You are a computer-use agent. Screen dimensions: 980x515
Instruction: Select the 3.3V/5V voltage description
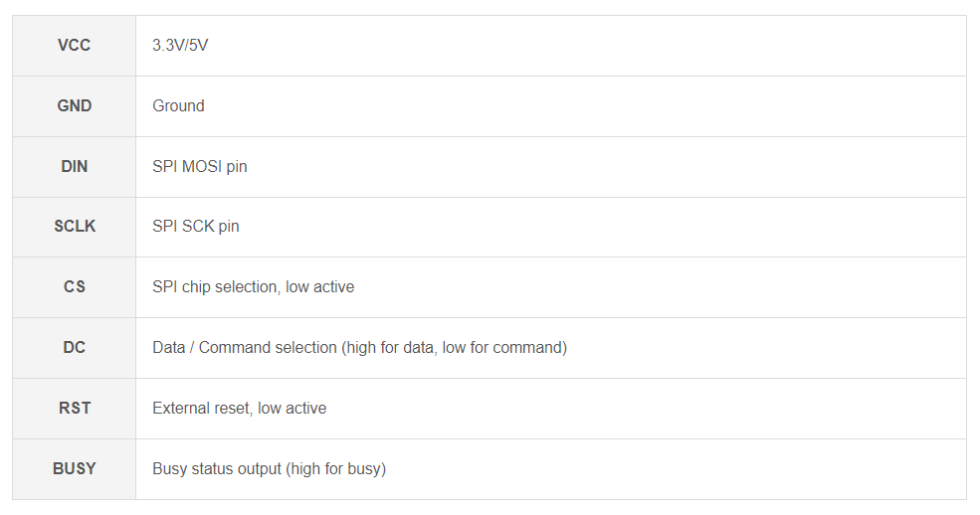point(180,46)
